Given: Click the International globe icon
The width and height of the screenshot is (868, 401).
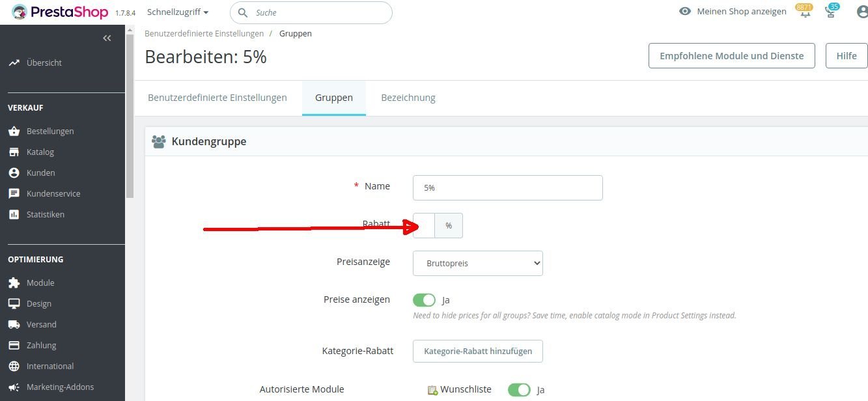Looking at the screenshot, I should (x=14, y=366).
